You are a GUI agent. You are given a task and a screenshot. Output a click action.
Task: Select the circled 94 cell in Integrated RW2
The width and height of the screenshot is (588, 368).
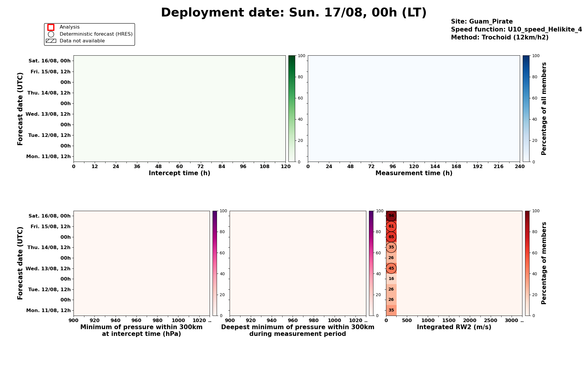[391, 216]
